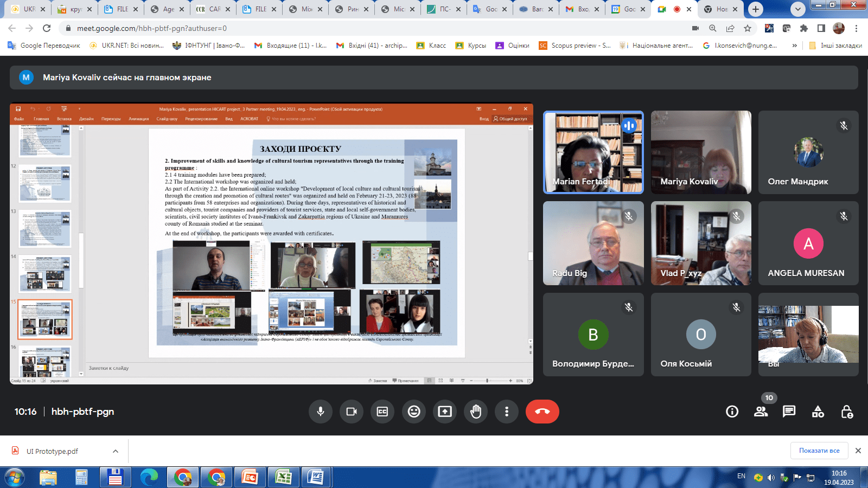
Task: Open the Activities shapes icon
Action: coord(818,412)
